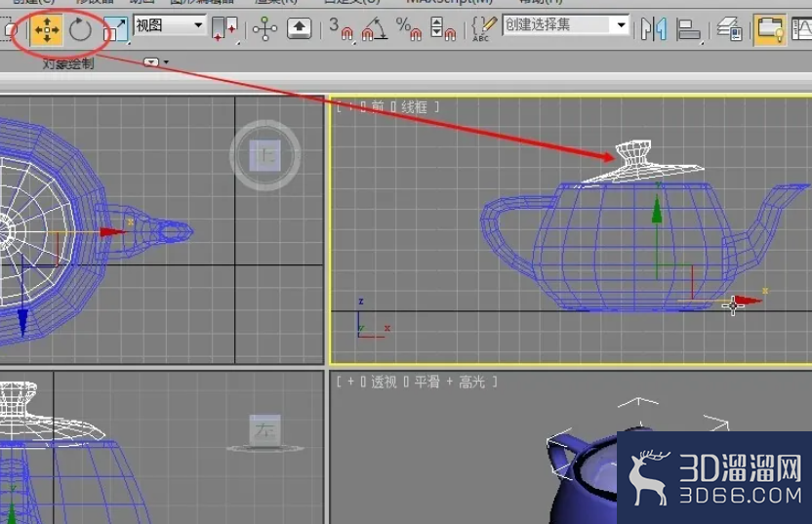Click red X-axis gizmo arrow in front viewport
Image resolution: width=812 pixels, height=524 pixels.
pos(749,301)
